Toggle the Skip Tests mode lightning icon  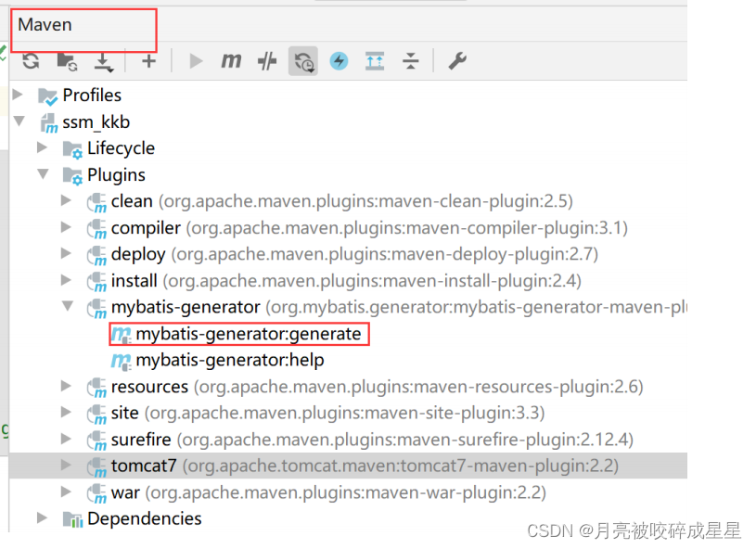click(339, 61)
